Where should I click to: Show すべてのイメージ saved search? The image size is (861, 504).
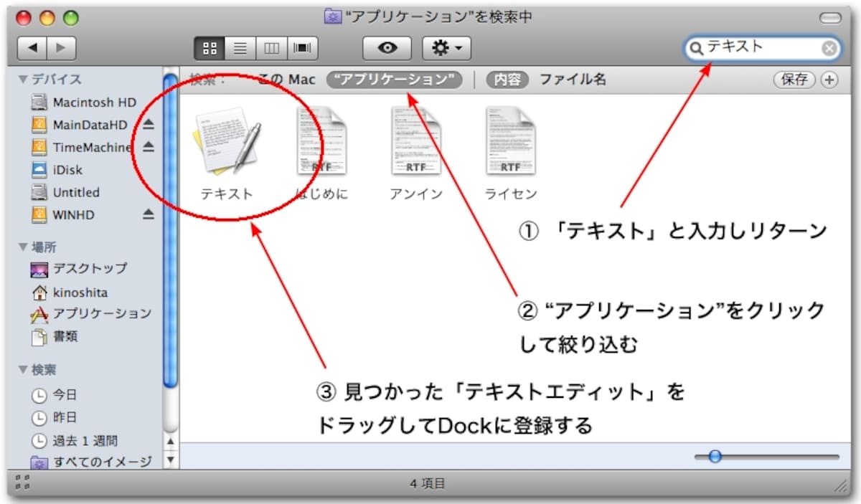91,462
